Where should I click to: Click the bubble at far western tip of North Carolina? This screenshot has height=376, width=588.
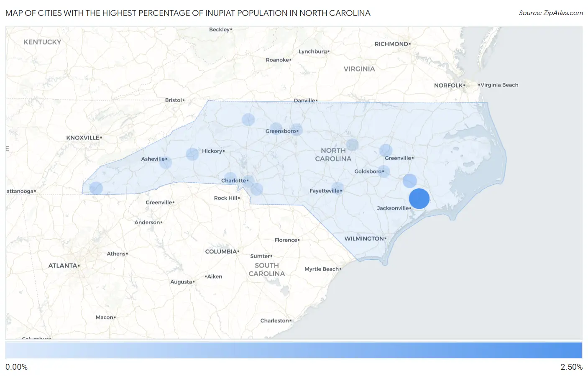click(x=96, y=188)
